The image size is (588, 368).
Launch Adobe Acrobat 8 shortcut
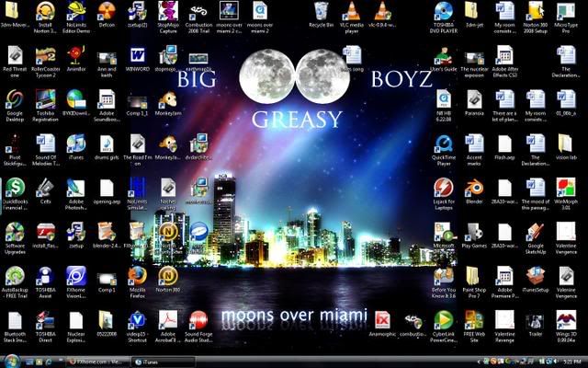pyautogui.click(x=167, y=327)
